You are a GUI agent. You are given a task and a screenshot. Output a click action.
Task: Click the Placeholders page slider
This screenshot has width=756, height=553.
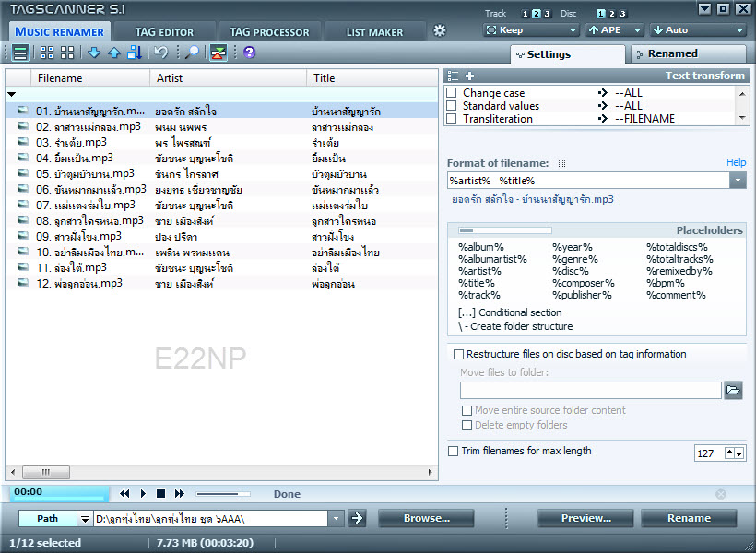pos(505,230)
